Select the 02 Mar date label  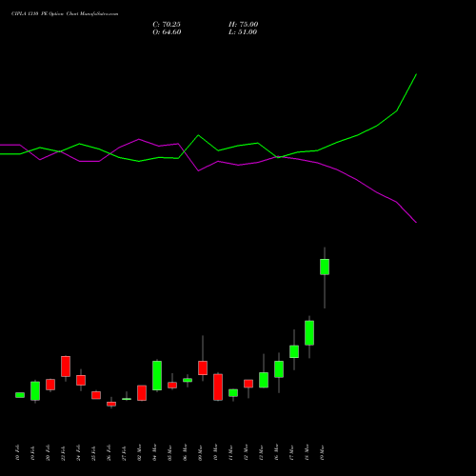pyautogui.click(x=139, y=453)
